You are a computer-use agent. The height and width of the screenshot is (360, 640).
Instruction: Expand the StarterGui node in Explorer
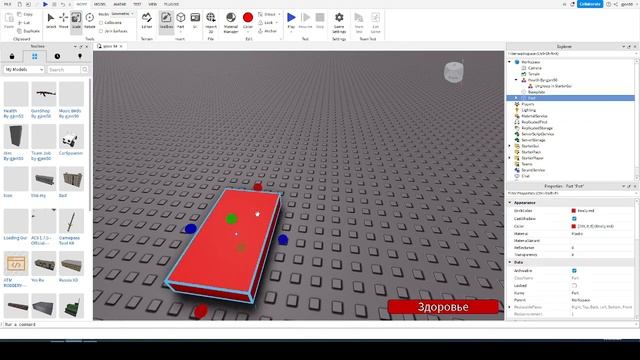click(x=509, y=146)
